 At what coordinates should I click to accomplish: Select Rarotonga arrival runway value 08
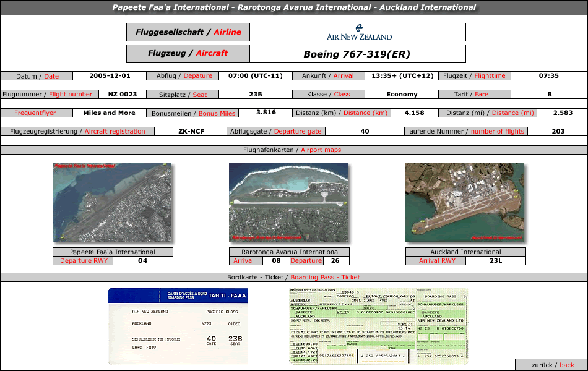[x=276, y=261]
